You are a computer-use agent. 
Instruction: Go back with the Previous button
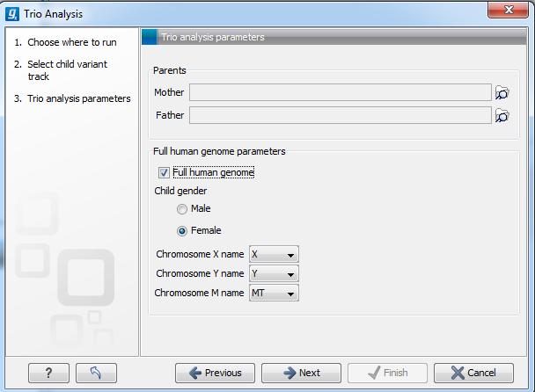pyautogui.click(x=215, y=373)
